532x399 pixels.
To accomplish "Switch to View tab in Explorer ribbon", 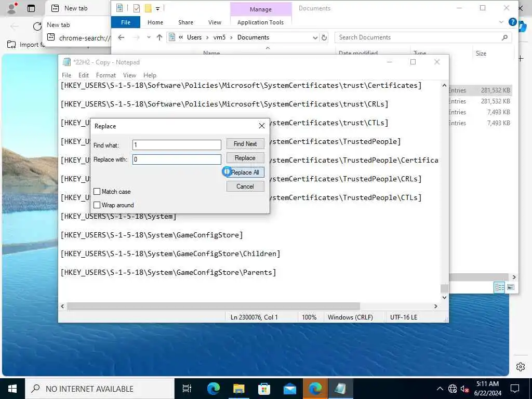I will pyautogui.click(x=215, y=22).
